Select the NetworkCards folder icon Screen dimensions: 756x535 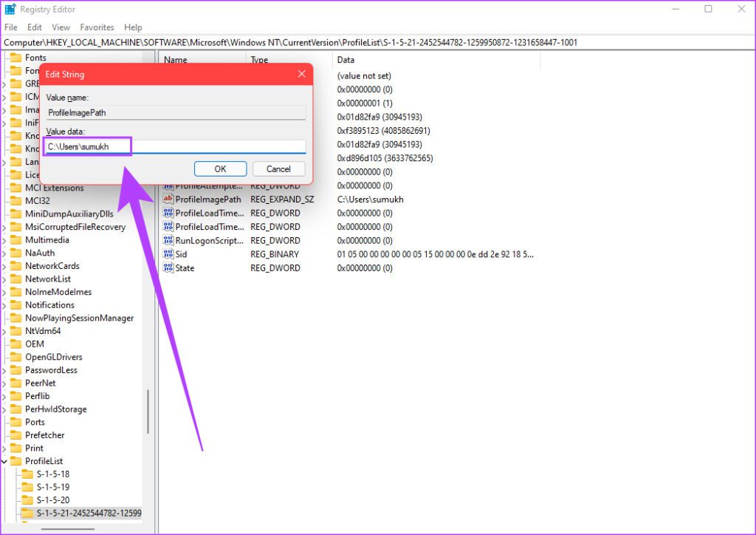click(16, 266)
